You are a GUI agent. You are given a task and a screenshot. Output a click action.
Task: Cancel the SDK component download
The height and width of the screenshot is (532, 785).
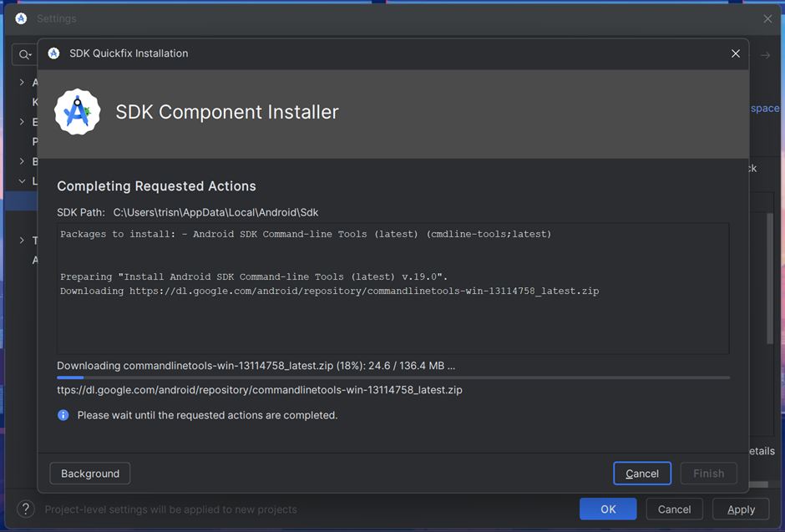642,474
